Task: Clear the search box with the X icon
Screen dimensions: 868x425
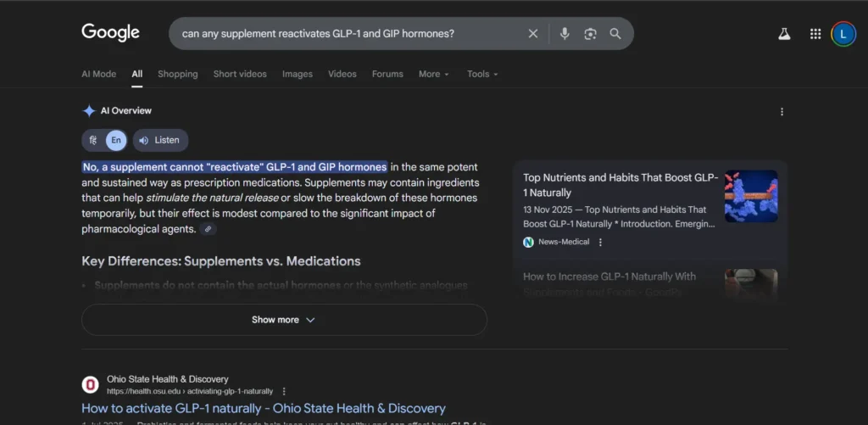Action: click(533, 34)
